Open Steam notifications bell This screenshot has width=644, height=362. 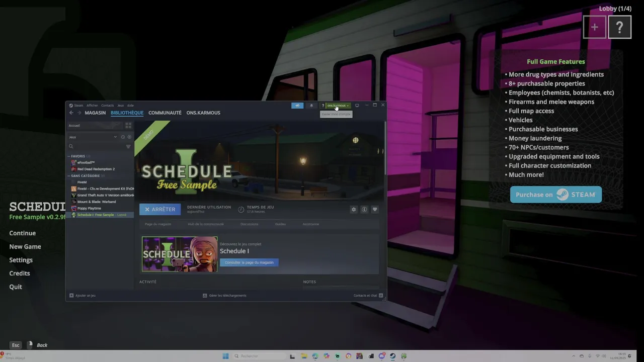point(311,106)
